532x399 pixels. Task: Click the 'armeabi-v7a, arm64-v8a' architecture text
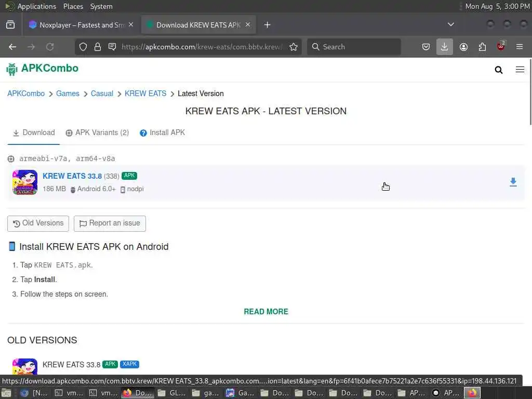pos(67,158)
